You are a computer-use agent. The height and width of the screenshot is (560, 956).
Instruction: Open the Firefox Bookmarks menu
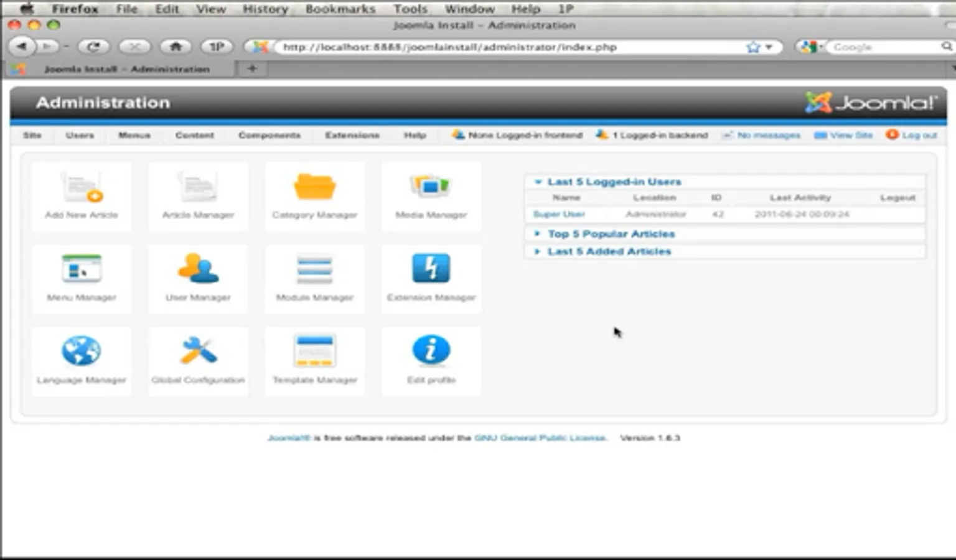coord(340,9)
